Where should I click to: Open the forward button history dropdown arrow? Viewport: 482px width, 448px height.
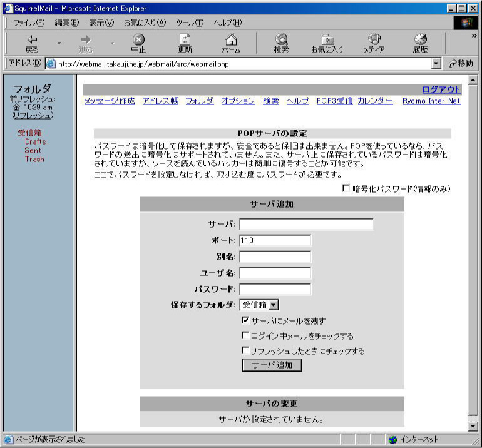tap(113, 43)
